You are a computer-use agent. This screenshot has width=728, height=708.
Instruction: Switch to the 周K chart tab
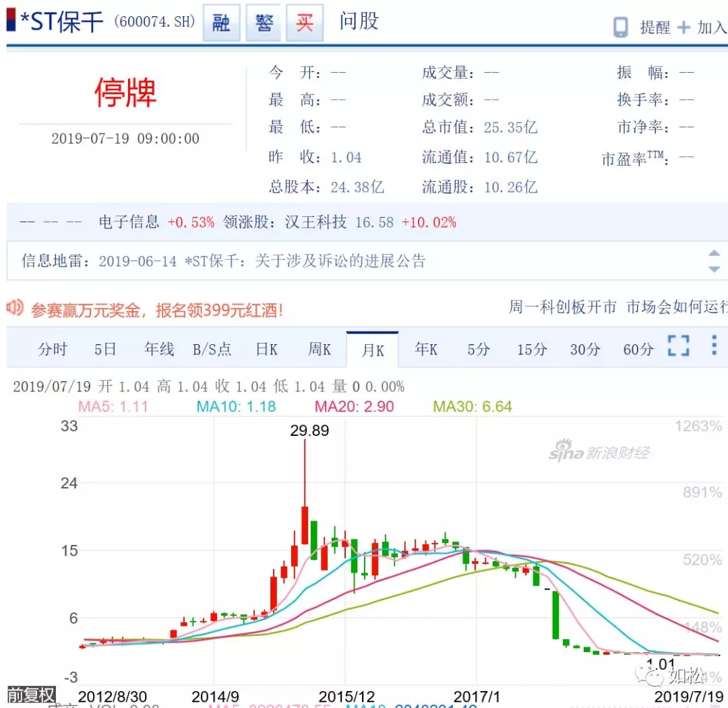pyautogui.click(x=320, y=350)
